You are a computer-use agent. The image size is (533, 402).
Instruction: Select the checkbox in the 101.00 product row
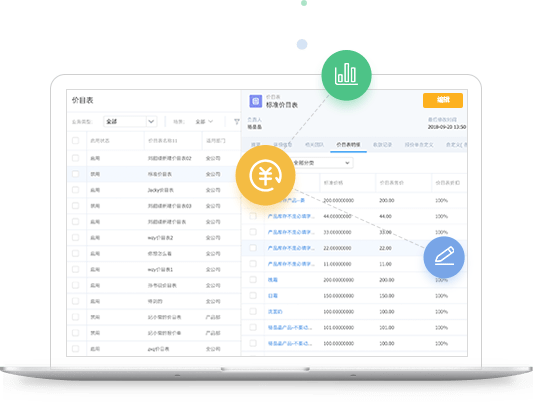(x=253, y=328)
